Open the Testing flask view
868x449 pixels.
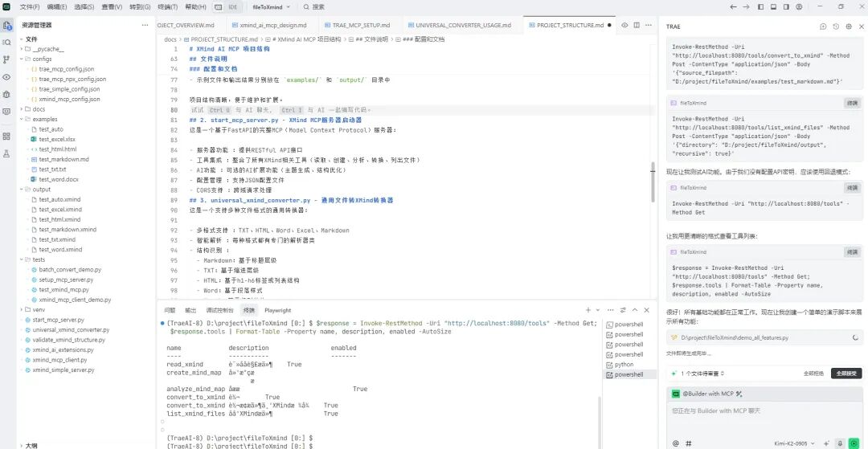[x=7, y=153]
